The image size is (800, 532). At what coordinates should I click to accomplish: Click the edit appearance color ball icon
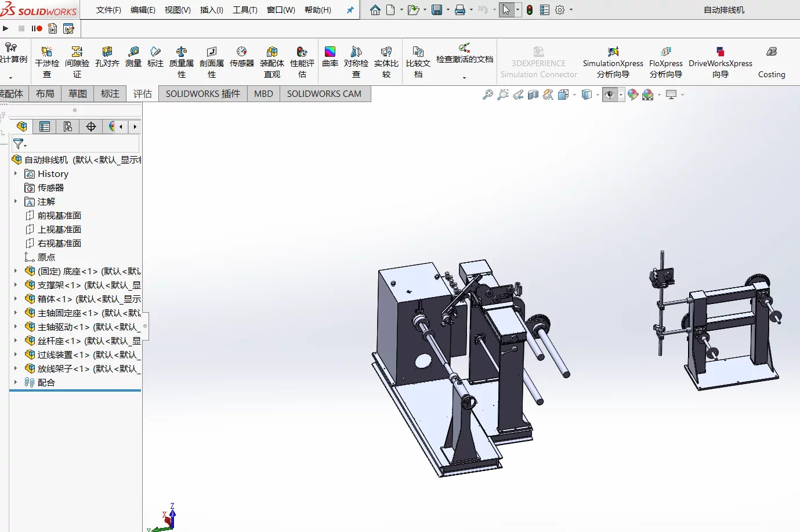[x=633, y=95]
